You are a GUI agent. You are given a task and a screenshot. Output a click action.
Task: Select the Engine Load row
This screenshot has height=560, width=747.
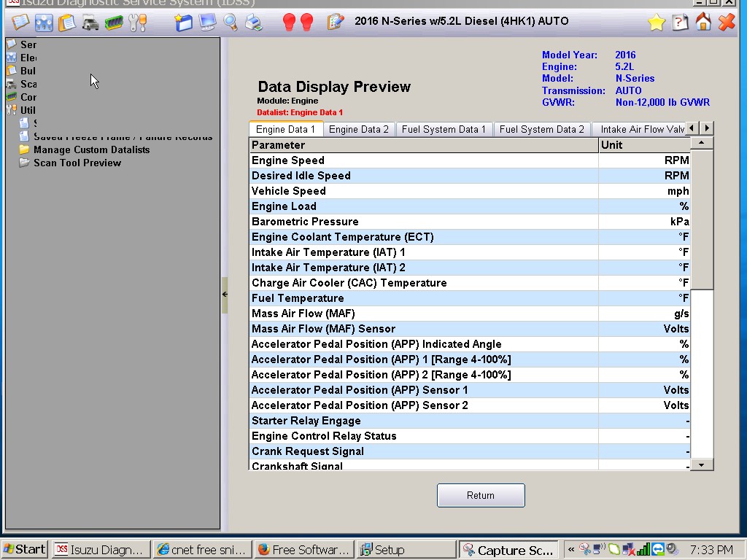tap(470, 206)
